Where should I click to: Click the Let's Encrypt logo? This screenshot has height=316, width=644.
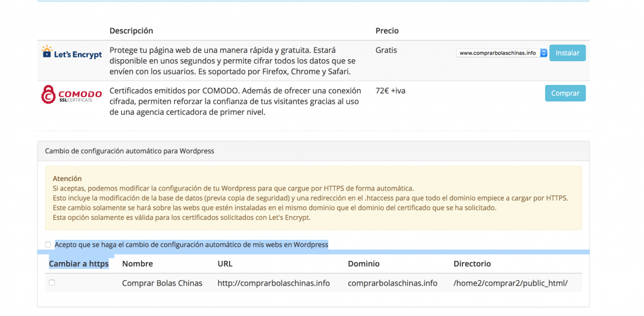coord(72,53)
